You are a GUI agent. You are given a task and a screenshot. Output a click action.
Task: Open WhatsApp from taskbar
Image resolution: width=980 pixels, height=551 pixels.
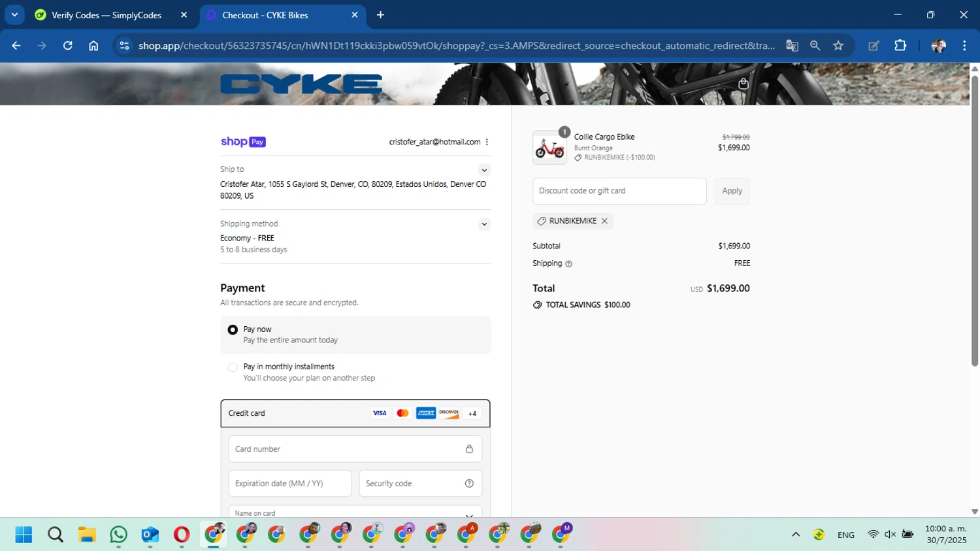tap(118, 535)
